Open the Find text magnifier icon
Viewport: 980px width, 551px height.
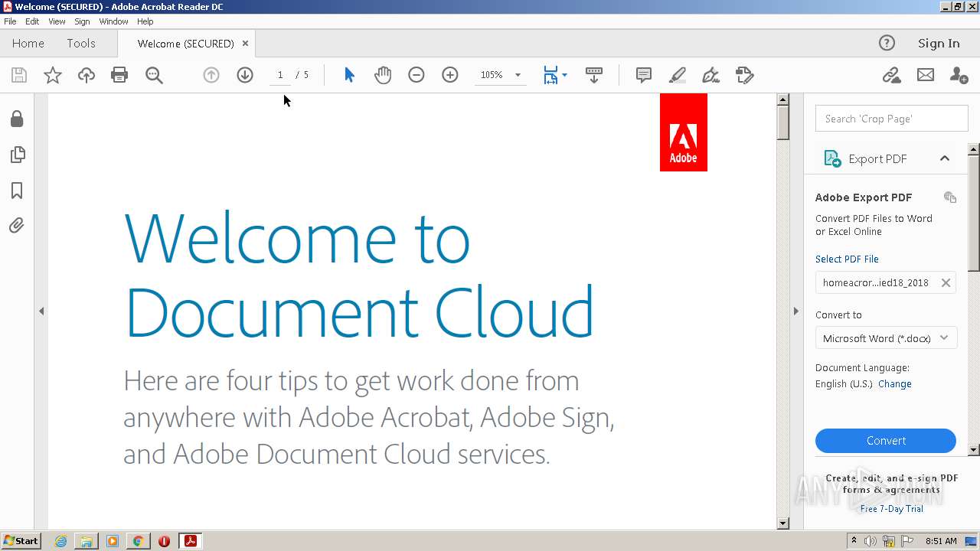click(154, 75)
